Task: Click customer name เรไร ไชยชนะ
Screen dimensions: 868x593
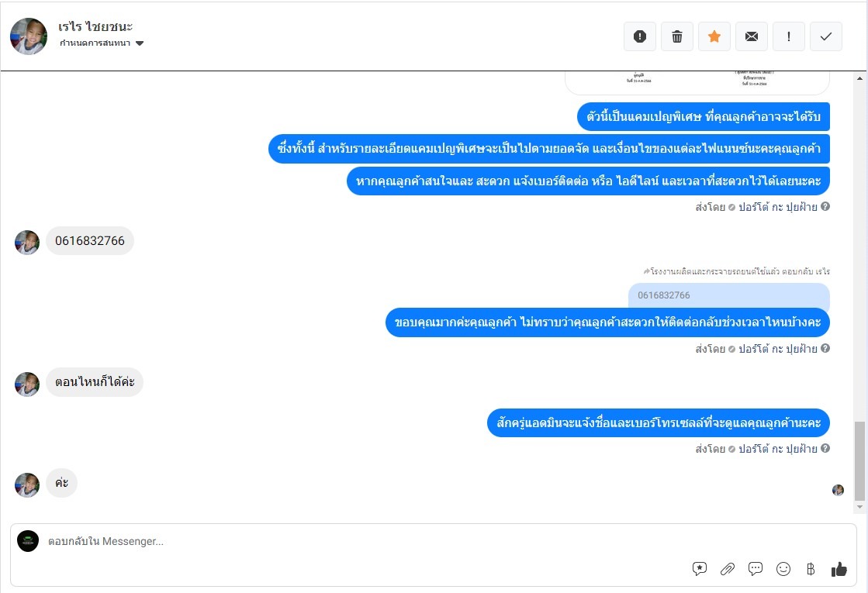Action: click(x=95, y=26)
